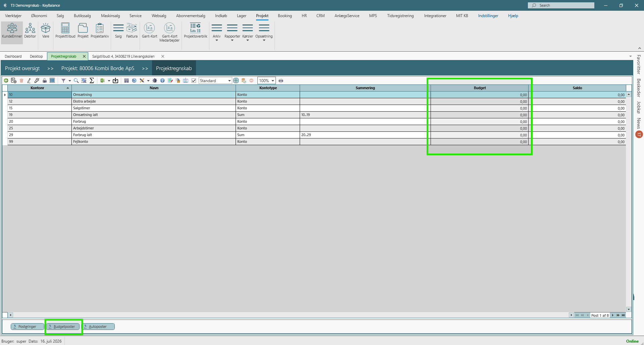Image resolution: width=644 pixels, height=345 pixels.
Task: Click the red remove layout icon
Action: coord(251,80)
